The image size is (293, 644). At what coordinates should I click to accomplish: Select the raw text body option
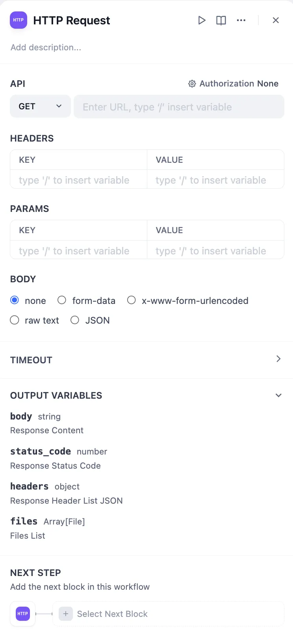point(15,320)
